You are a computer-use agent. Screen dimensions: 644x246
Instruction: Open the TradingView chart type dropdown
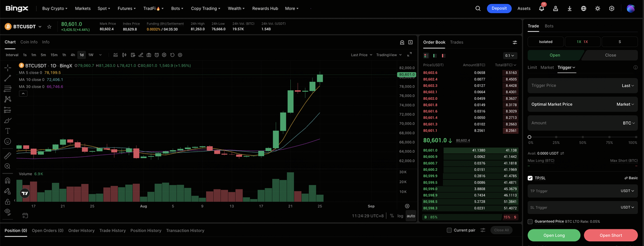[x=388, y=55]
